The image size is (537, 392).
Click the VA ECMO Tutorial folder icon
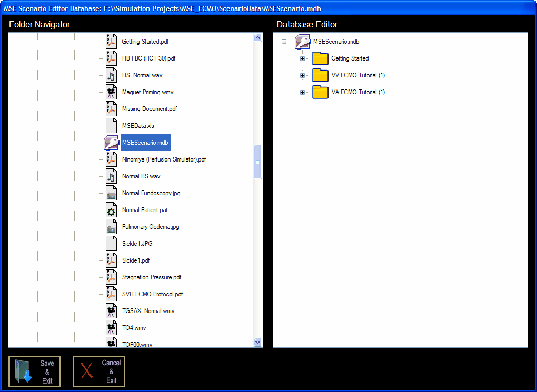321,92
